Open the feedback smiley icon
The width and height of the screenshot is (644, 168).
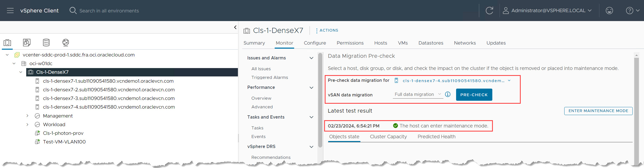click(609, 11)
